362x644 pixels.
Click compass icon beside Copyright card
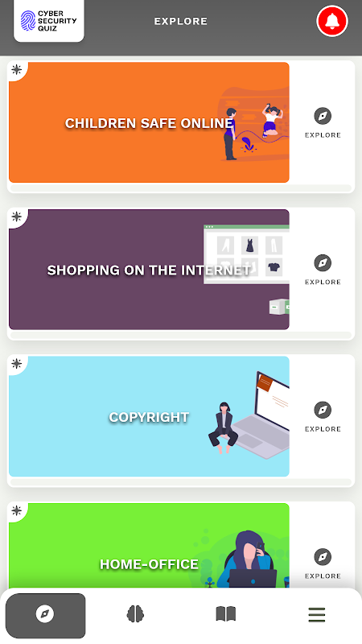[323, 410]
